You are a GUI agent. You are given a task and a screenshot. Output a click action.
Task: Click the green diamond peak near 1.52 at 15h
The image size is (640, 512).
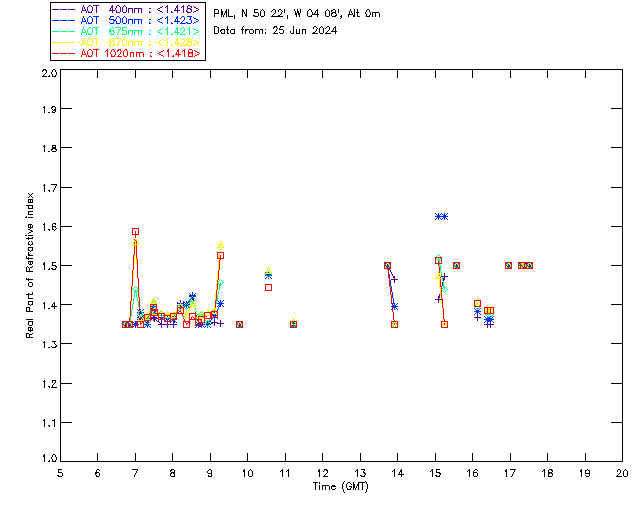pos(438,258)
